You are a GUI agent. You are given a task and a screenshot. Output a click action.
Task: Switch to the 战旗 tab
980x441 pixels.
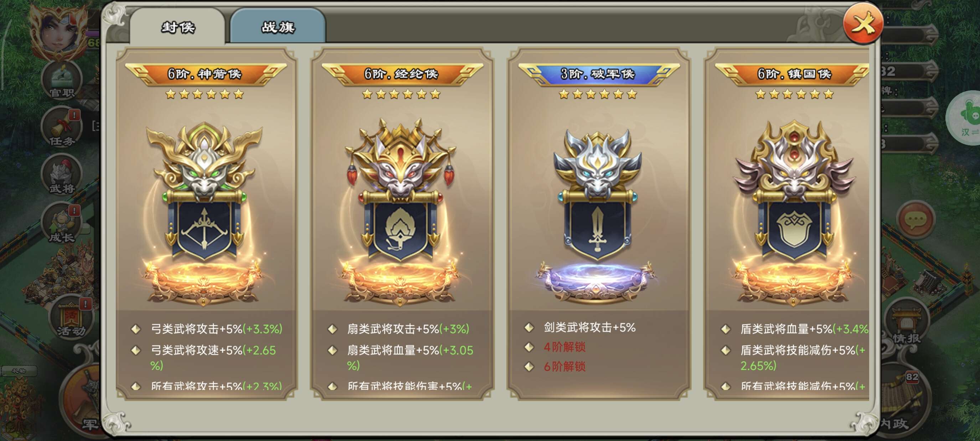278,27
